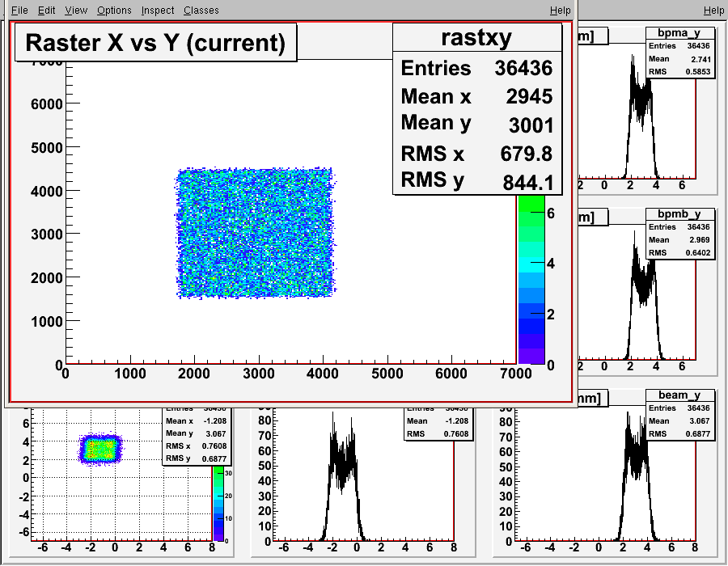This screenshot has height=566, width=728.
Task: Select the rastxy statistics box title
Action: (476, 37)
